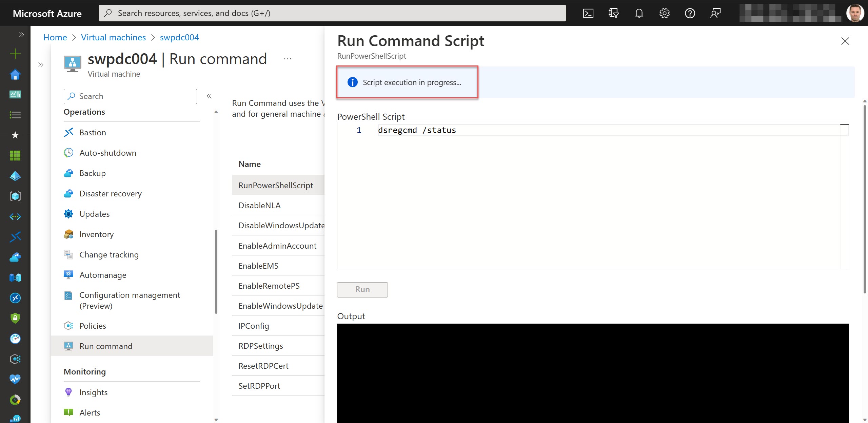Image resolution: width=868 pixels, height=423 pixels.
Task: Open Azure Cloud Shell from top bar
Action: pyautogui.click(x=589, y=13)
